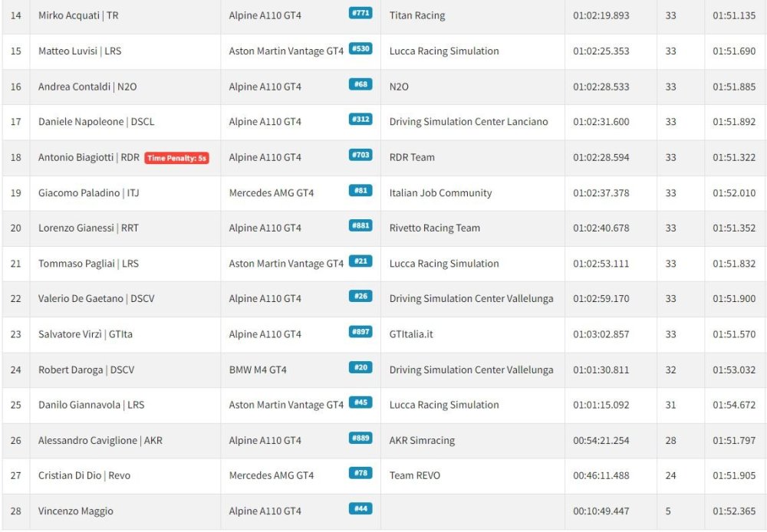
Task: Select the Mercedes AMG GT4 car in row 19
Action: coord(272,192)
